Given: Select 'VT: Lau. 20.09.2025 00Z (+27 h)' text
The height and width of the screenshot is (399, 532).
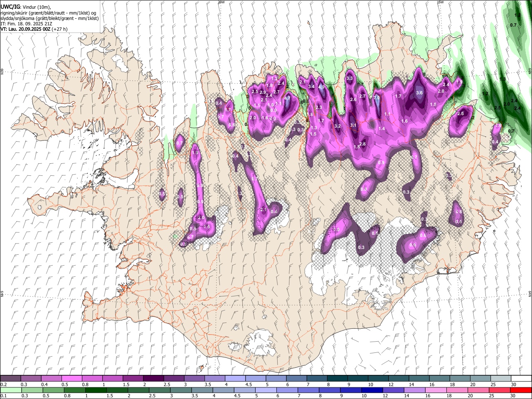Looking at the screenshot, I should click(x=34, y=29).
